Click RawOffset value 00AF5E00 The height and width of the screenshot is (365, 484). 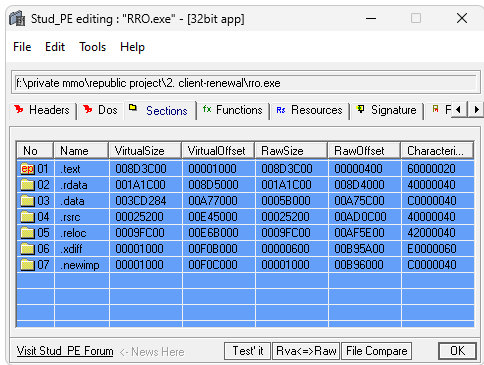pyautogui.click(x=359, y=233)
